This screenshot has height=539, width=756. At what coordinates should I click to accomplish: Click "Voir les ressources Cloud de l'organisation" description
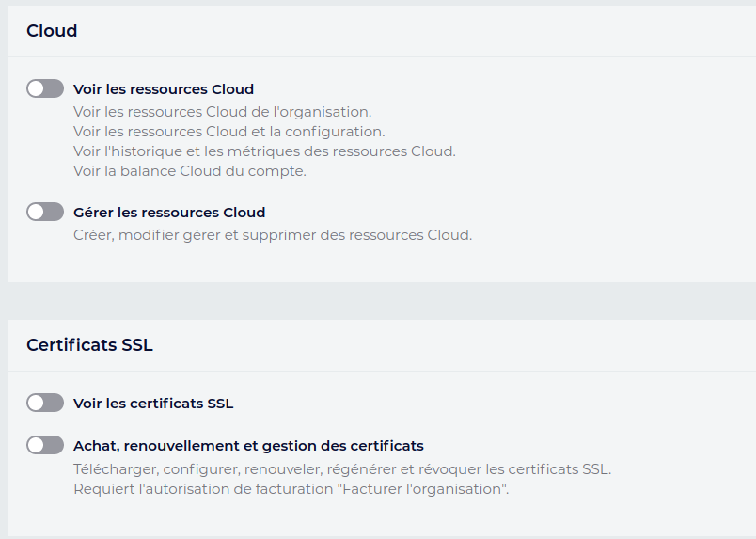click(222, 112)
